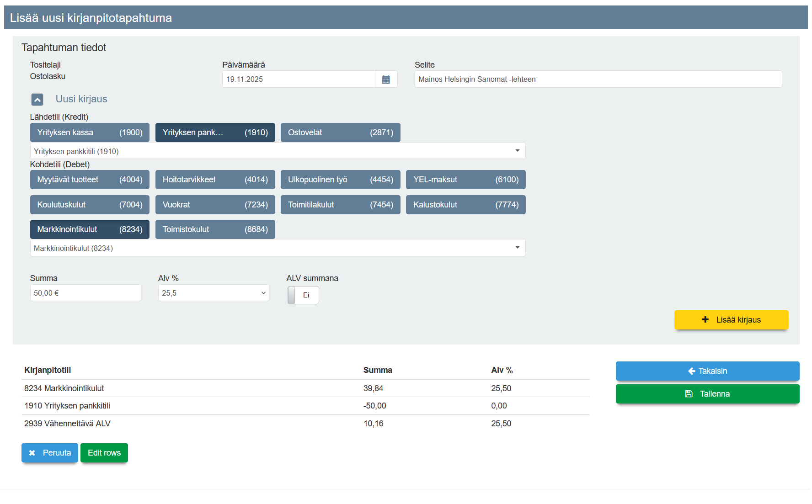
Task: Select Yrityksen kassa (1900) account
Action: (x=90, y=133)
